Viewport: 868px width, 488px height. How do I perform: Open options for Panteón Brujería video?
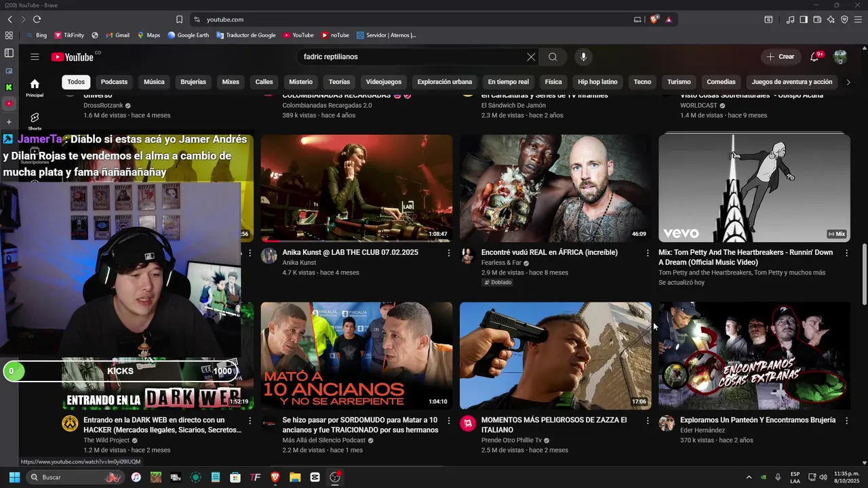(x=846, y=421)
